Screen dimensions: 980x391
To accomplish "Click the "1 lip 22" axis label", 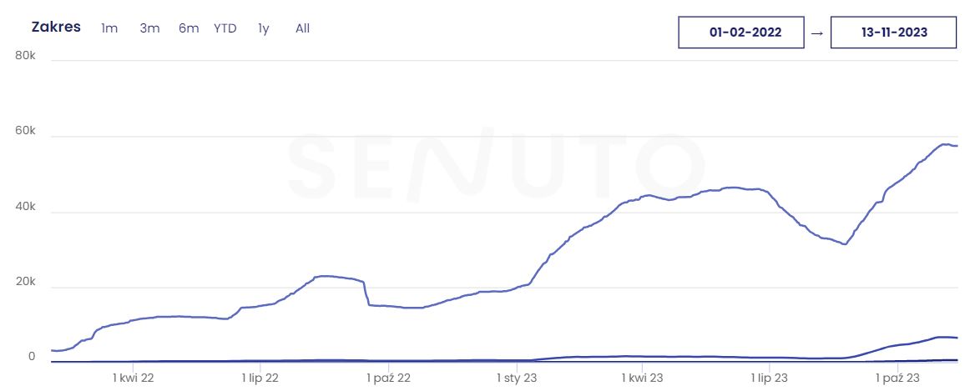I will 262,378.
